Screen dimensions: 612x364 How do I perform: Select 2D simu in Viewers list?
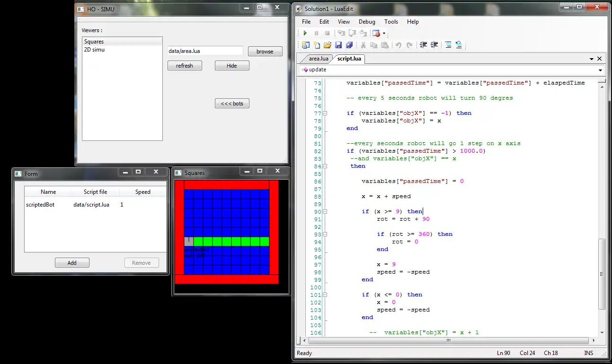94,50
